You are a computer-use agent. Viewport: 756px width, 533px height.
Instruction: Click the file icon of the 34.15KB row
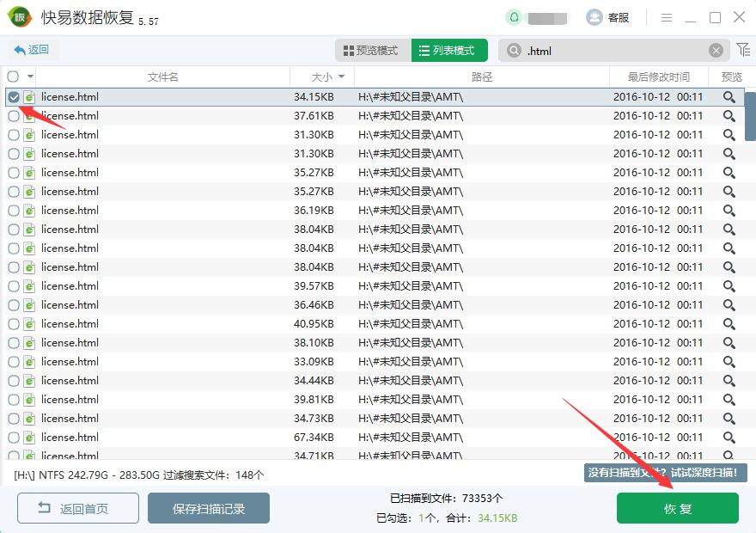coord(29,97)
